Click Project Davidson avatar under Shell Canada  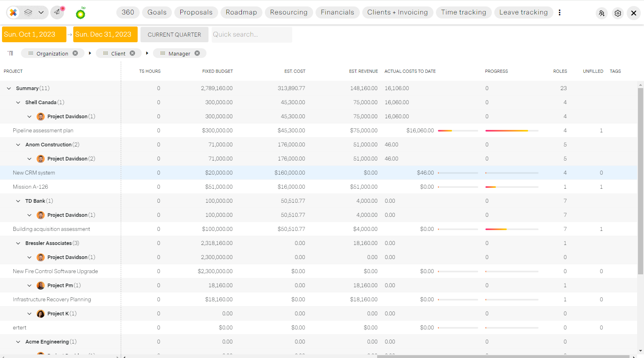41,117
